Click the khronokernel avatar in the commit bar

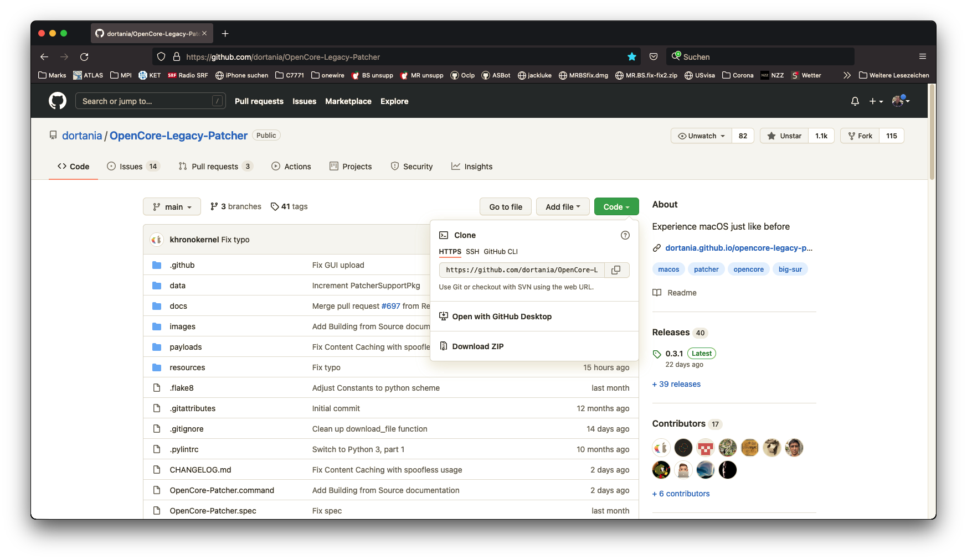pos(157,240)
